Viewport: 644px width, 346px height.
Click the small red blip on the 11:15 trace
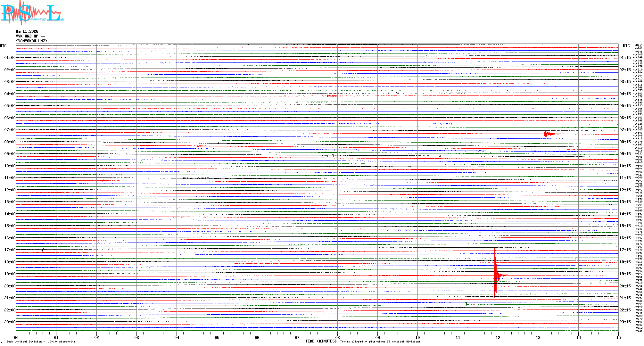[x=103, y=181]
